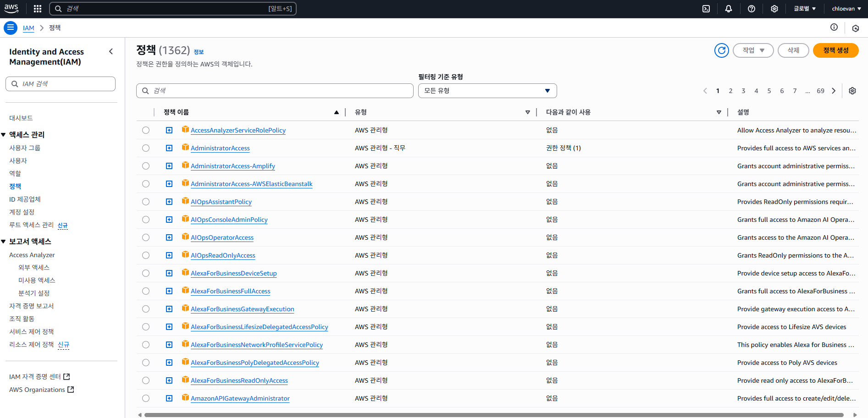Click the '권한 정책 (1)' cell

pyautogui.click(x=564, y=148)
